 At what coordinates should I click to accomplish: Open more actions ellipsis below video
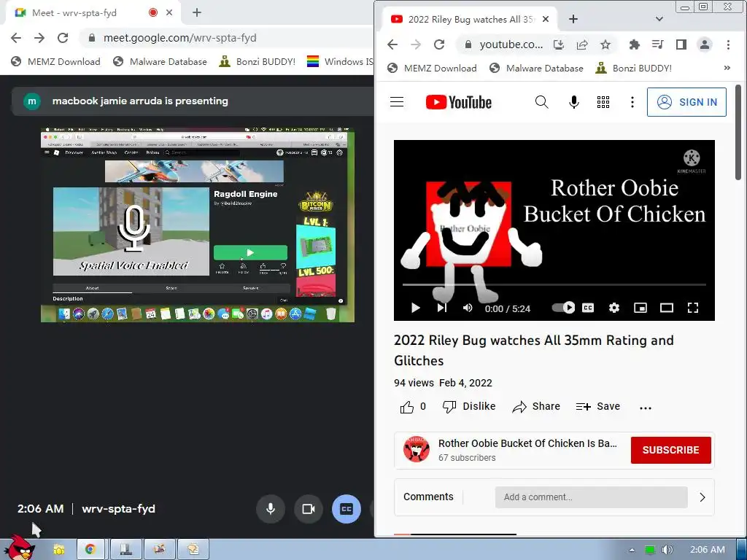(646, 408)
